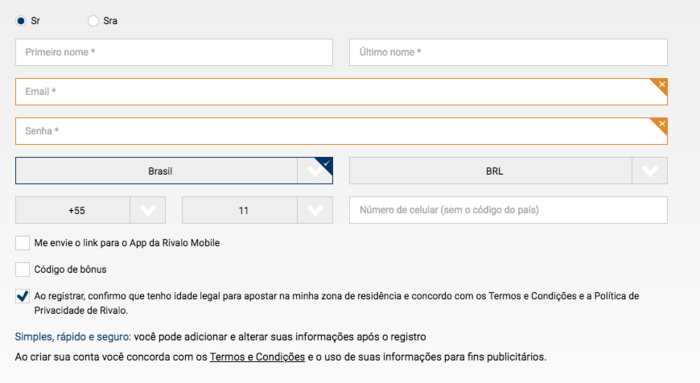This screenshot has height=383, width=700.
Task: Click the Primeiro nome field
Action: pos(174,52)
